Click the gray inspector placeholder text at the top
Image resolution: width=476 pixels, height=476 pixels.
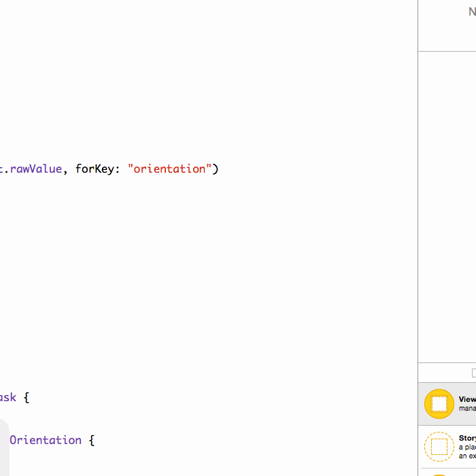coord(472,12)
